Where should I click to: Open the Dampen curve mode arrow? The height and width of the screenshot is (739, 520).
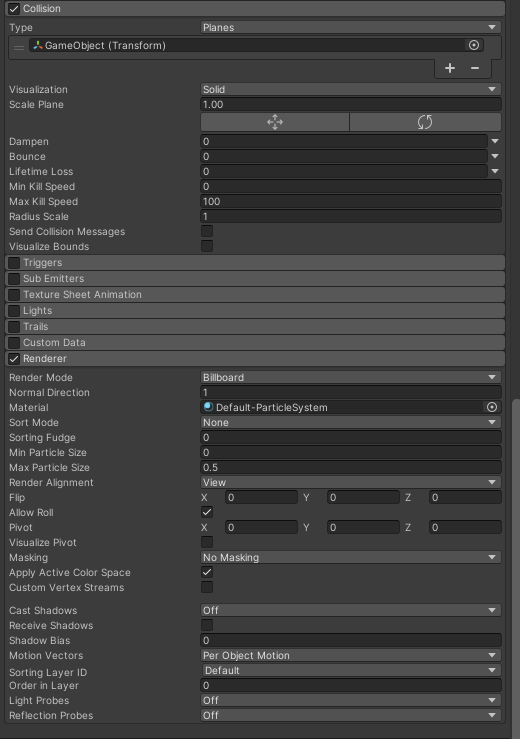tap(495, 141)
